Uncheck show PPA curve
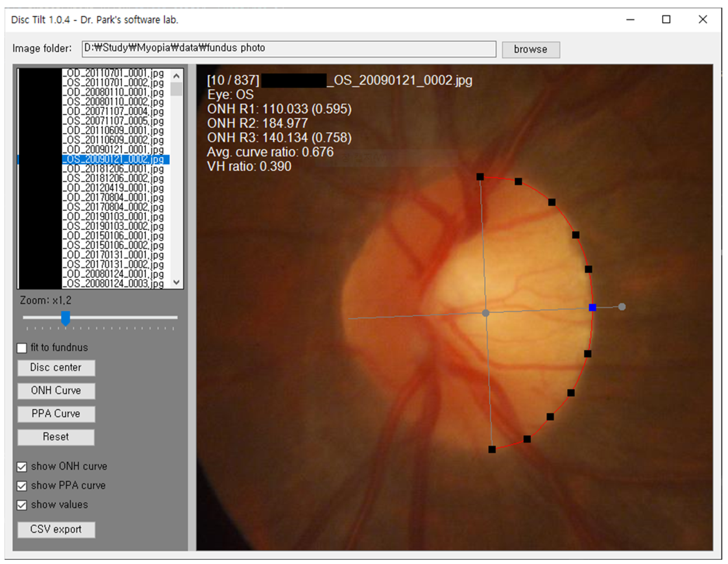Image resolution: width=728 pixels, height=564 pixels. tap(22, 486)
